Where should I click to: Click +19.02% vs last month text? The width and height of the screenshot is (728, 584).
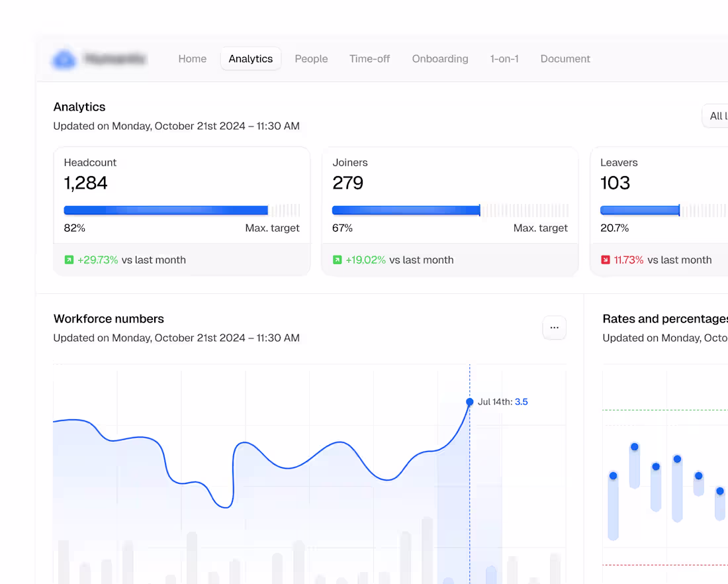click(x=399, y=260)
